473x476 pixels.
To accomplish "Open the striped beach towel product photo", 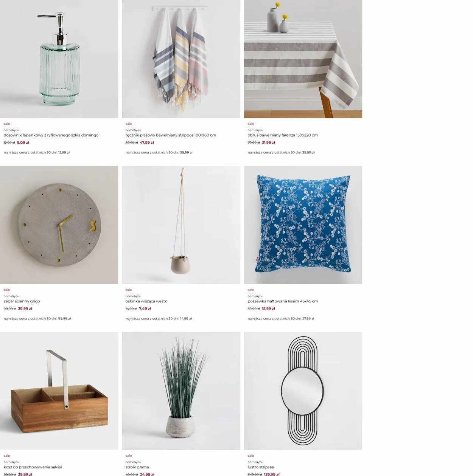I will [x=181, y=59].
